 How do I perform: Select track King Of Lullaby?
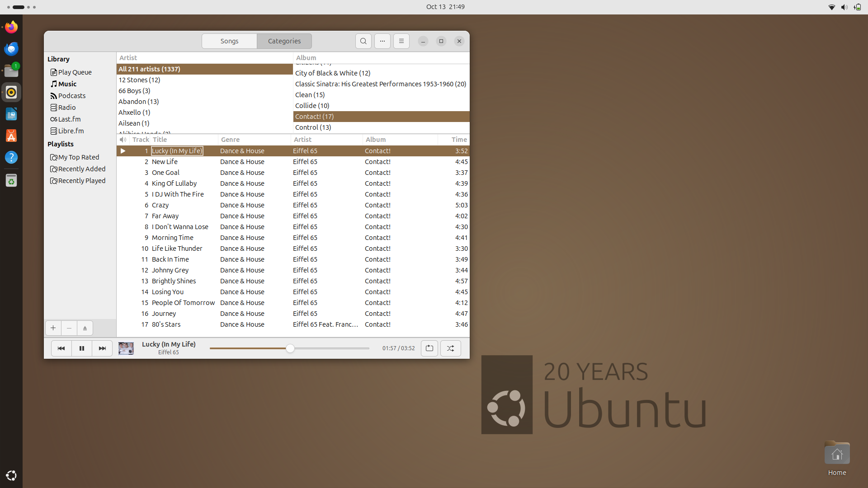293,183
